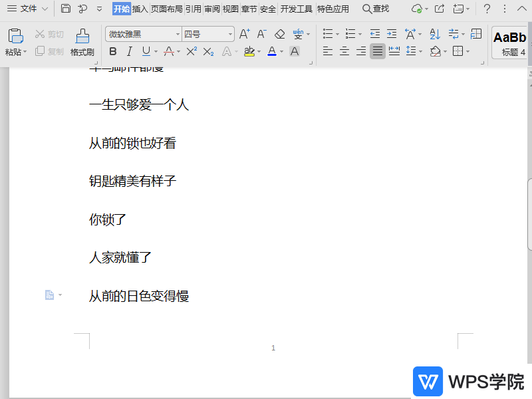Collapse the ribbon with the up chevron
Image resolution: width=532 pixels, height=399 pixels.
(522, 9)
